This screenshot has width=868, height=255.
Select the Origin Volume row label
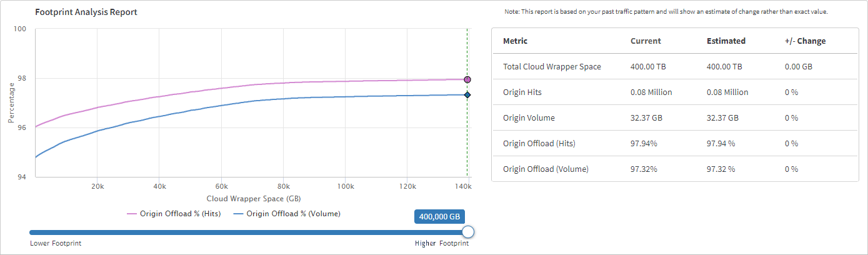[x=529, y=117]
